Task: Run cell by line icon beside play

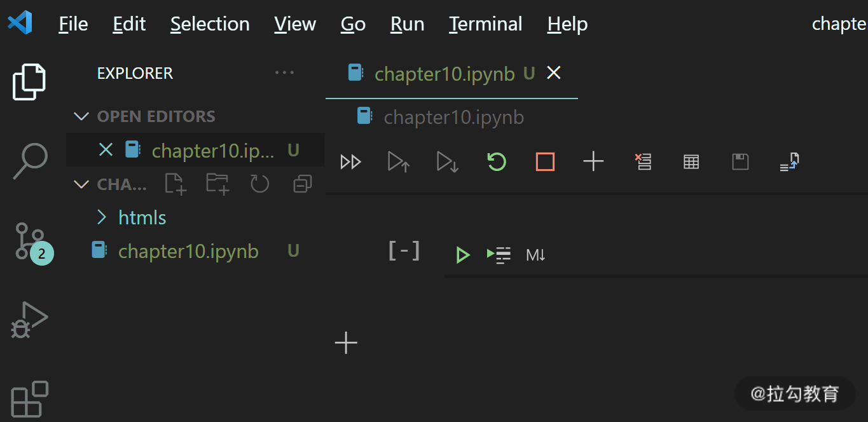Action: [499, 255]
